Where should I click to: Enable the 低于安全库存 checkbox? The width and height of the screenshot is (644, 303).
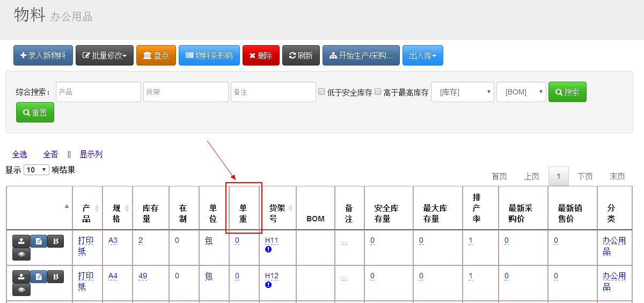click(x=321, y=92)
